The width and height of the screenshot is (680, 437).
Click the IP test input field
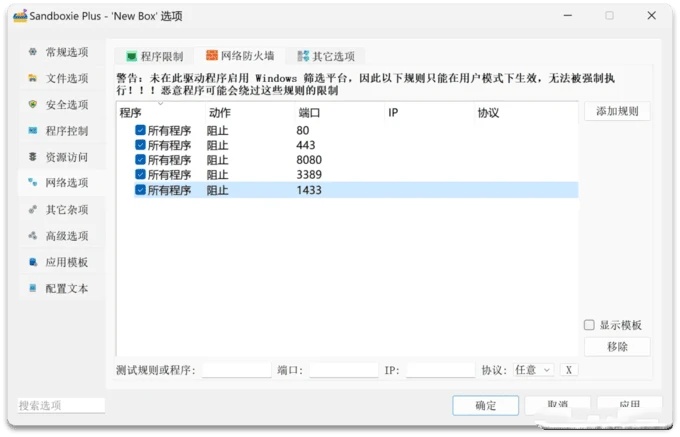[x=441, y=370]
